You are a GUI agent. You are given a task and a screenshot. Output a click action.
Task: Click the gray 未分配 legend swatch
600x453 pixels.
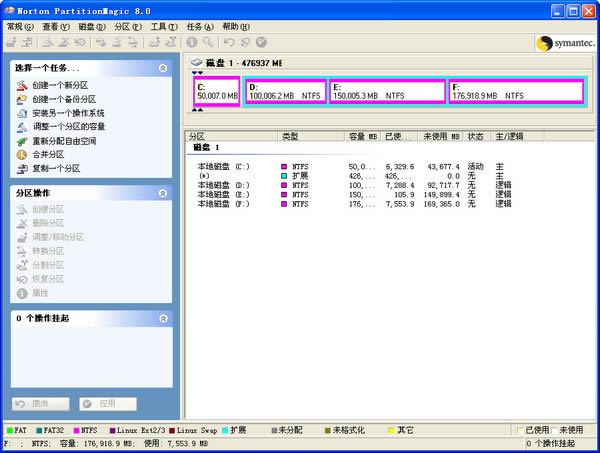pyautogui.click(x=274, y=431)
